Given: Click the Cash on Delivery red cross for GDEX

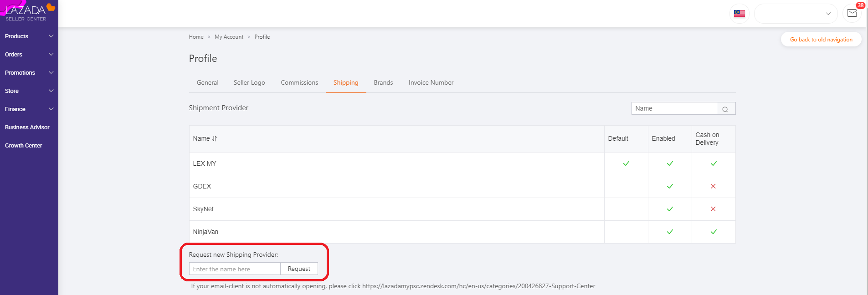Looking at the screenshot, I should pos(713,186).
